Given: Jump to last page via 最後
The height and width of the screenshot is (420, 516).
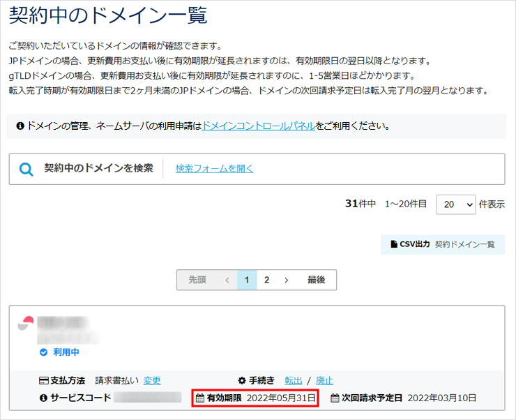Looking at the screenshot, I should pyautogui.click(x=317, y=280).
